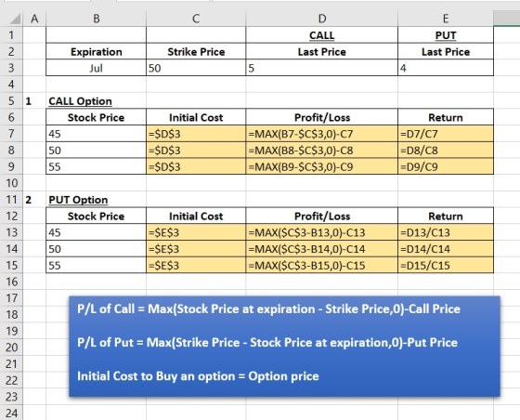
Task: Click the Last Price cell under PUT
Action: 446,51
